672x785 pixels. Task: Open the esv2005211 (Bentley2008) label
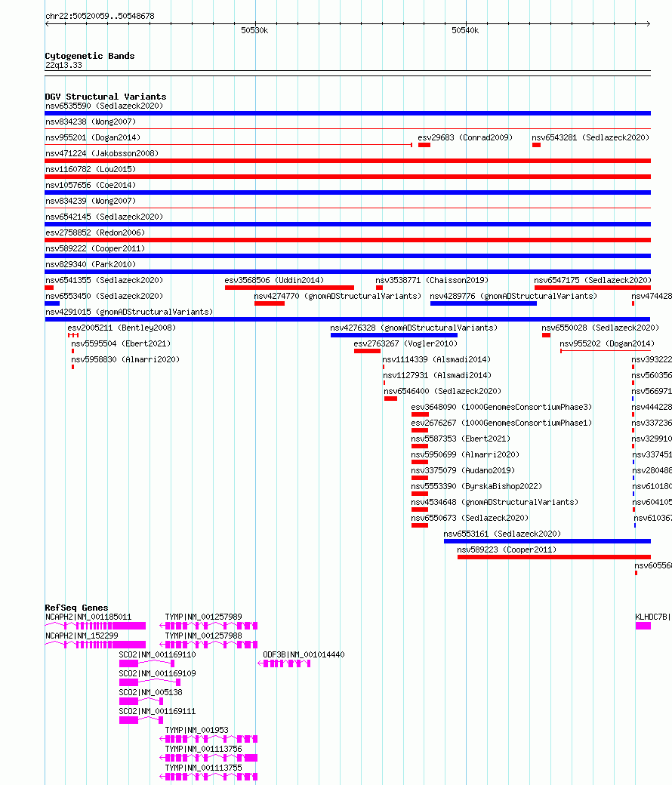(x=122, y=328)
